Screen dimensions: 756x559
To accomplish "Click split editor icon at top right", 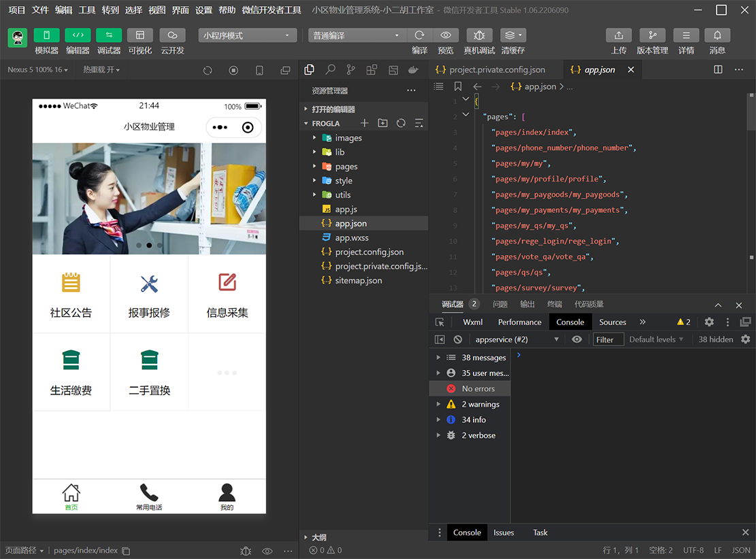I will [x=718, y=69].
